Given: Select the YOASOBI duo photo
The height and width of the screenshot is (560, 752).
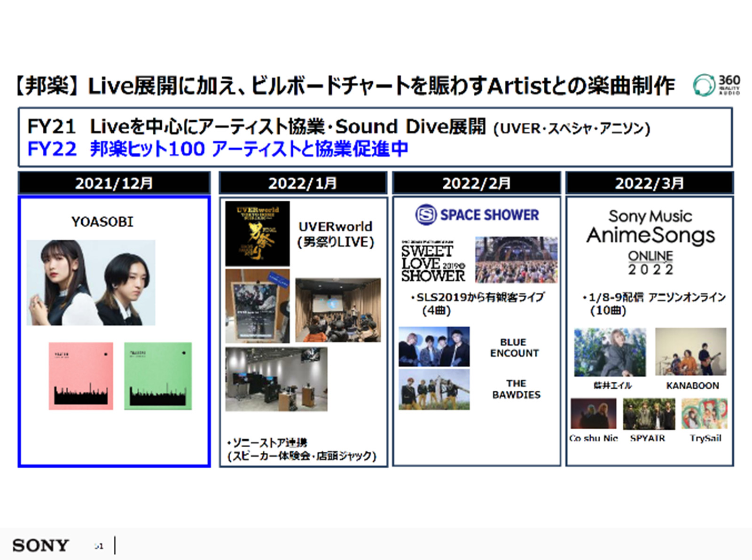Looking at the screenshot, I should pos(91,283).
